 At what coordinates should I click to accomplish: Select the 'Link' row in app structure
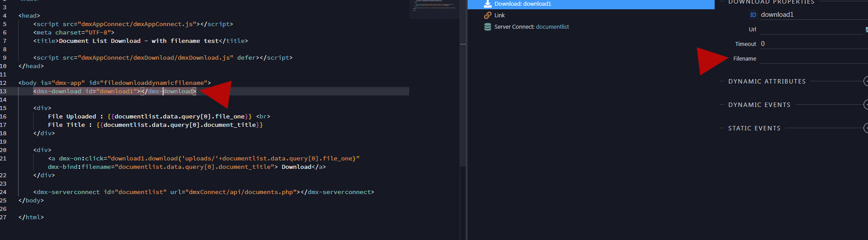pos(591,15)
